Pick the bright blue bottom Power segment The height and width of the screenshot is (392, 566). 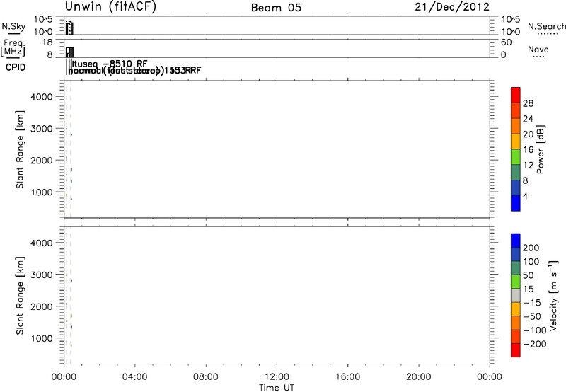pos(516,203)
